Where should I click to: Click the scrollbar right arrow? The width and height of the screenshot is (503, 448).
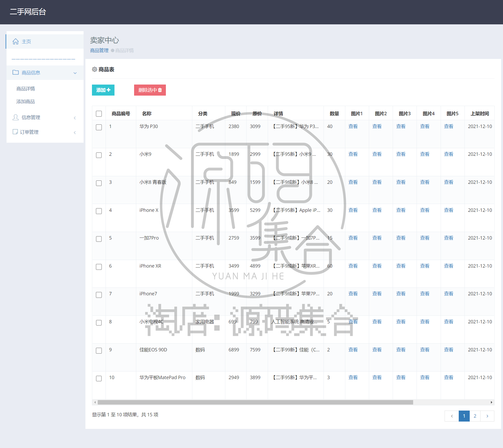491,402
